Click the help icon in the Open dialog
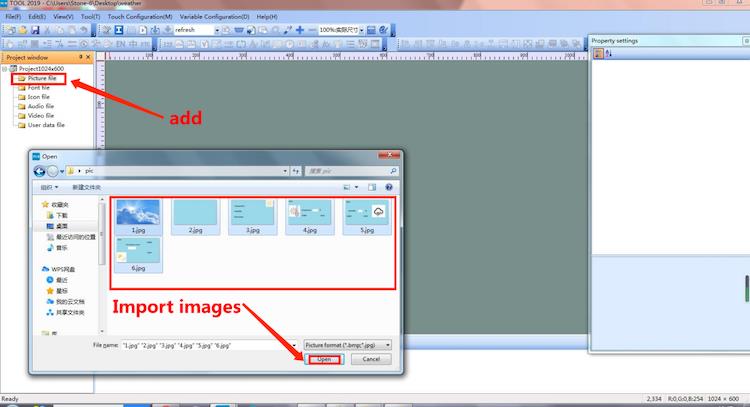The width and height of the screenshot is (750, 407). pyautogui.click(x=389, y=187)
